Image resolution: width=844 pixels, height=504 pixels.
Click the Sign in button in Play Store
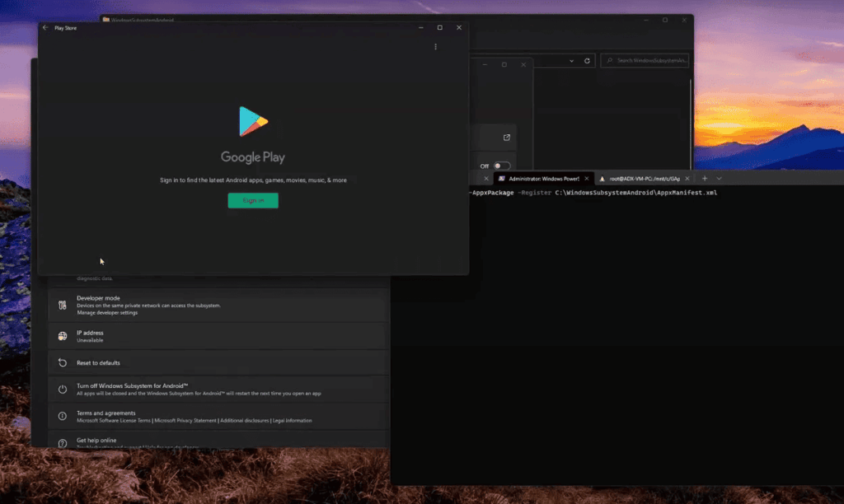pyautogui.click(x=253, y=200)
